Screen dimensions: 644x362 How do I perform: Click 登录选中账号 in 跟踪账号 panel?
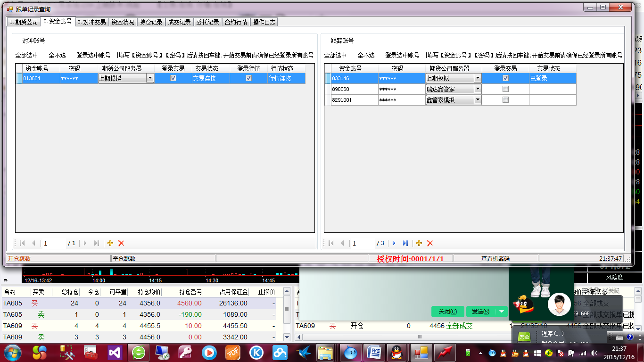pyautogui.click(x=402, y=55)
